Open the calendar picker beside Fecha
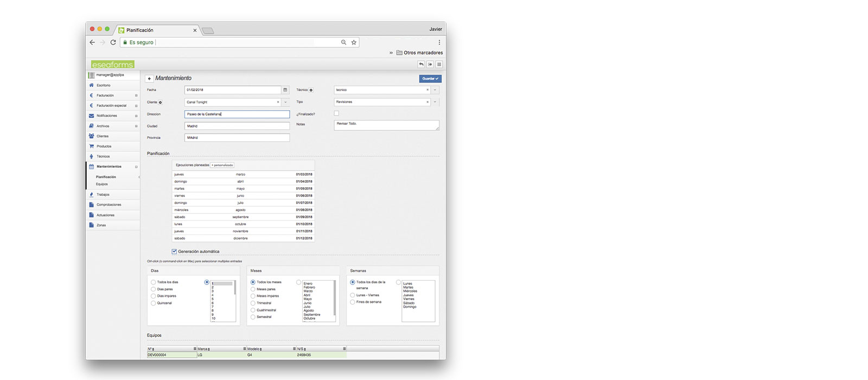This screenshot has width=868, height=380. tap(285, 90)
